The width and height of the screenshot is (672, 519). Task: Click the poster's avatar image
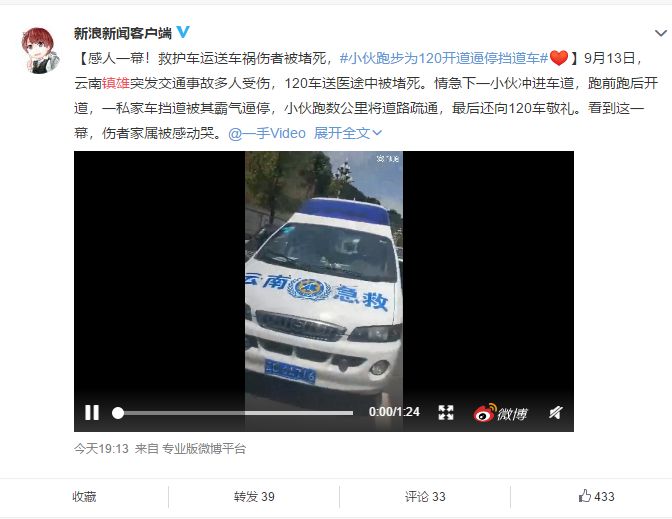pyautogui.click(x=40, y=51)
